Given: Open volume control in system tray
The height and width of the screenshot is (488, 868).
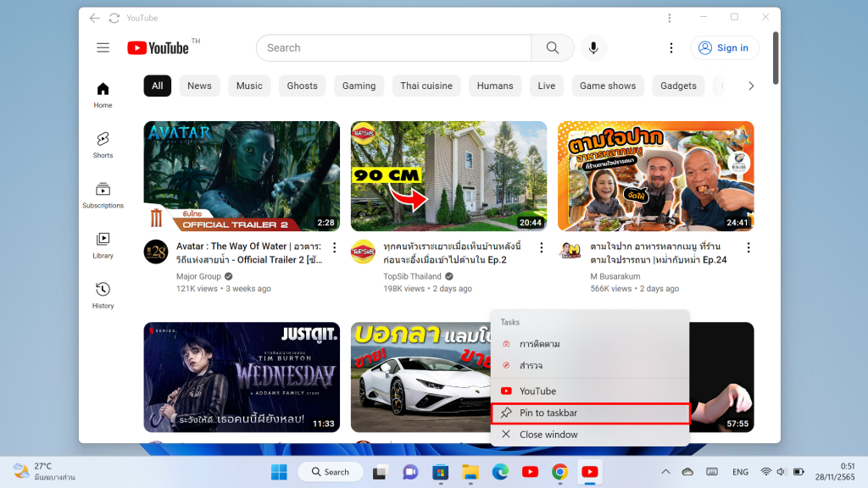Looking at the screenshot, I should coord(781,472).
